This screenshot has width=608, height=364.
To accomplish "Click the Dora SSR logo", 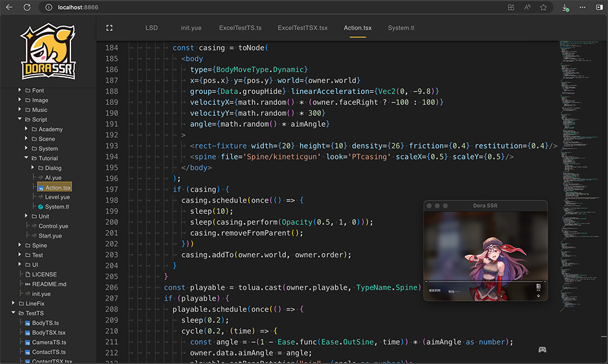I will tap(48, 52).
